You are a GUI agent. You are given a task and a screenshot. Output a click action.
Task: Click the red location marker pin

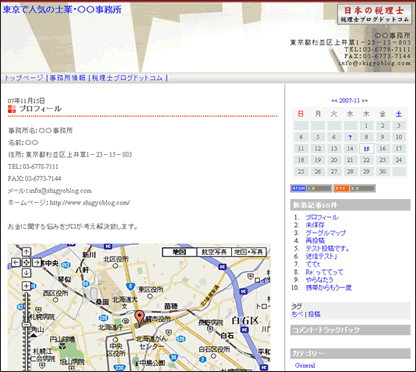click(139, 317)
